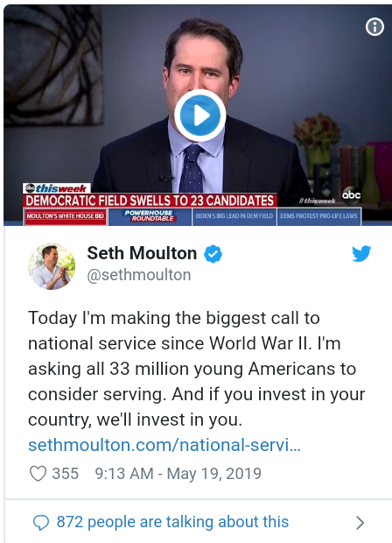Screen dimensions: 392x543
Task: Click the Seth Moulton display name
Action: [x=142, y=253]
